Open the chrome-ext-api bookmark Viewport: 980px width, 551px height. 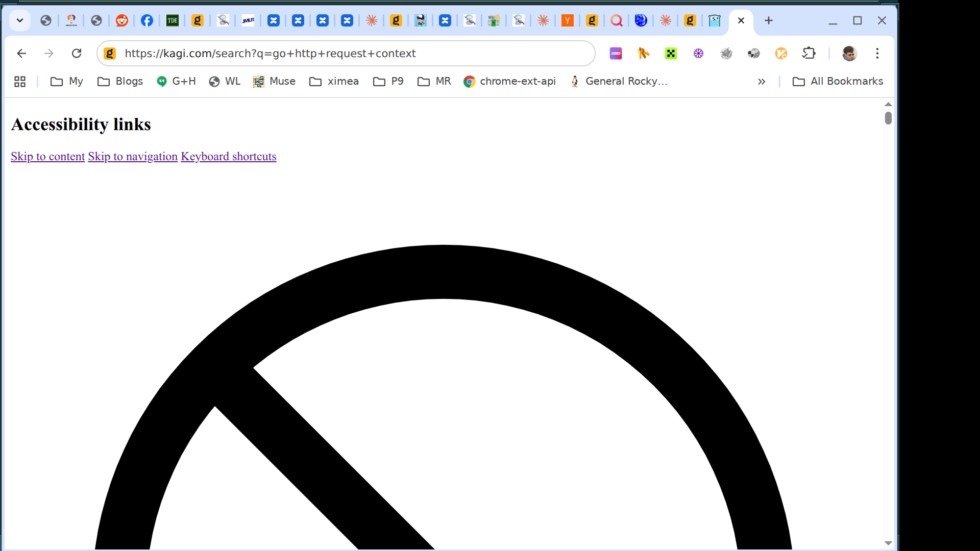click(509, 82)
